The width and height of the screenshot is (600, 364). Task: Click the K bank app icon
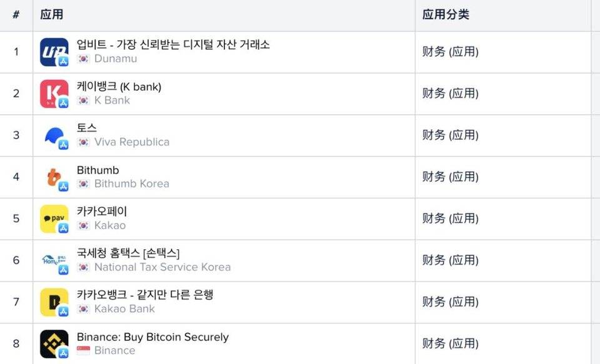click(54, 94)
